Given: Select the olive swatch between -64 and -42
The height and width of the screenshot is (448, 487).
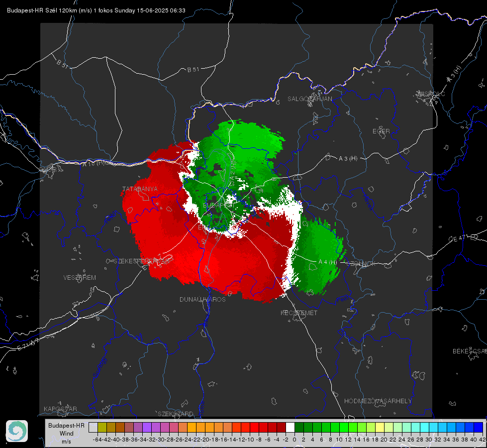Looking at the screenshot, I should tap(102, 428).
